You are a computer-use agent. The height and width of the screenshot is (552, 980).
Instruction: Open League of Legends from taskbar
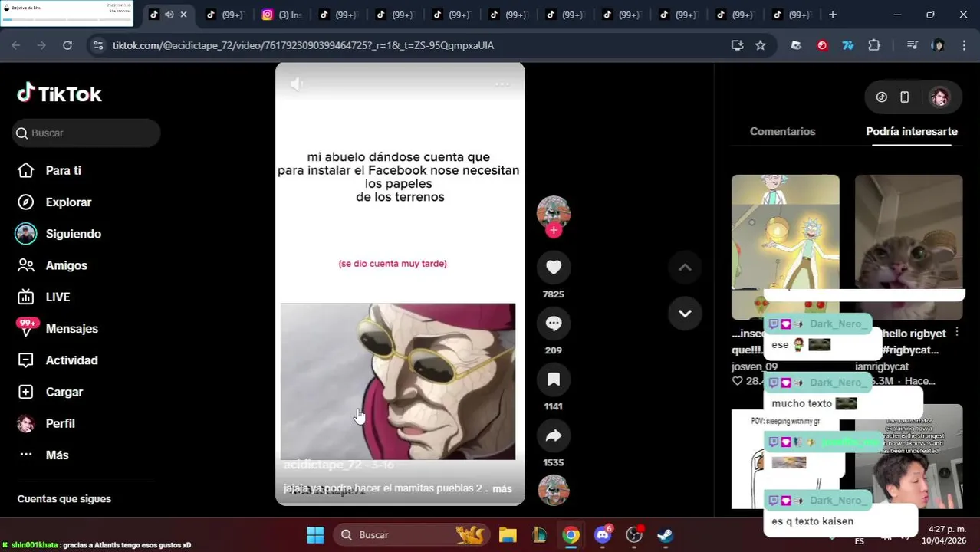(x=539, y=534)
